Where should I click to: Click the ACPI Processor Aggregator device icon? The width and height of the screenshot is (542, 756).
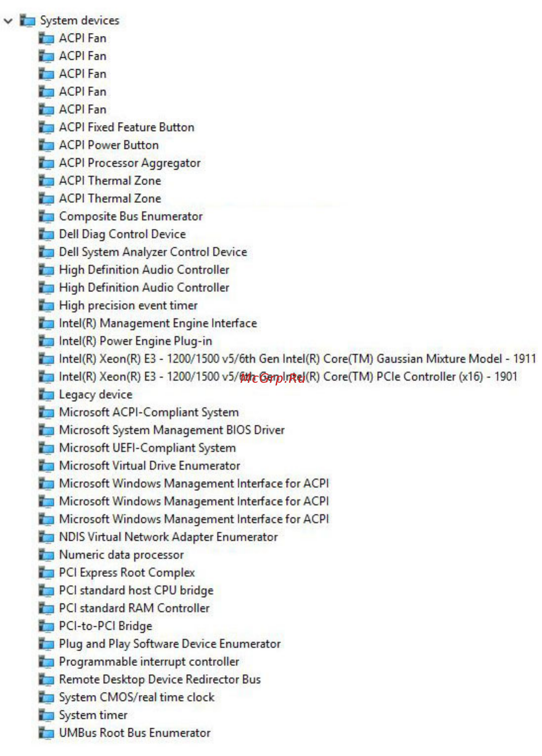[x=46, y=163]
